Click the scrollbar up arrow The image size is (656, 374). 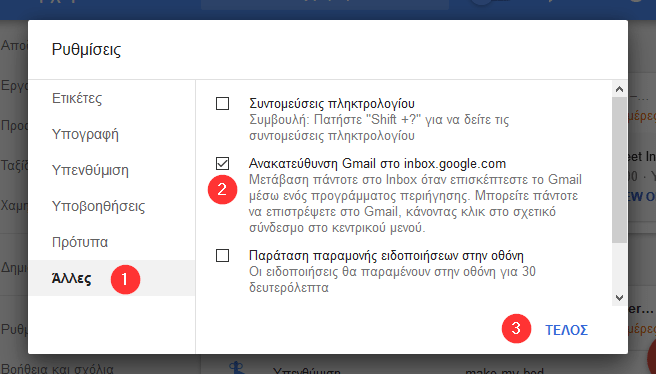pyautogui.click(x=620, y=89)
